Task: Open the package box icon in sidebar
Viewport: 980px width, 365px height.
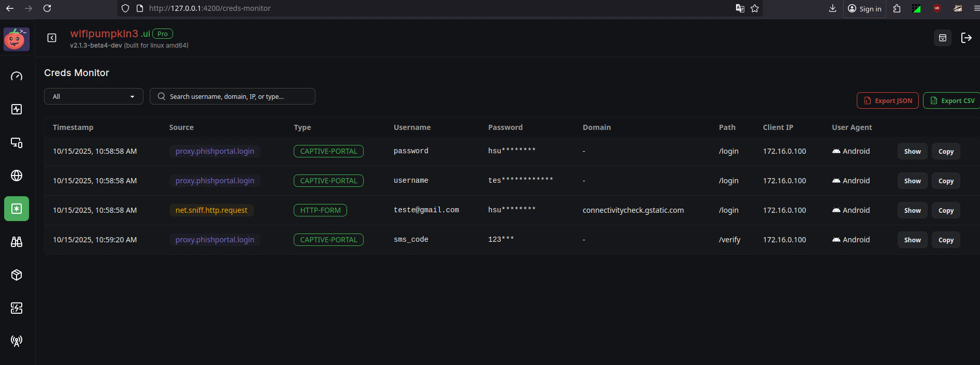Action: [x=17, y=275]
